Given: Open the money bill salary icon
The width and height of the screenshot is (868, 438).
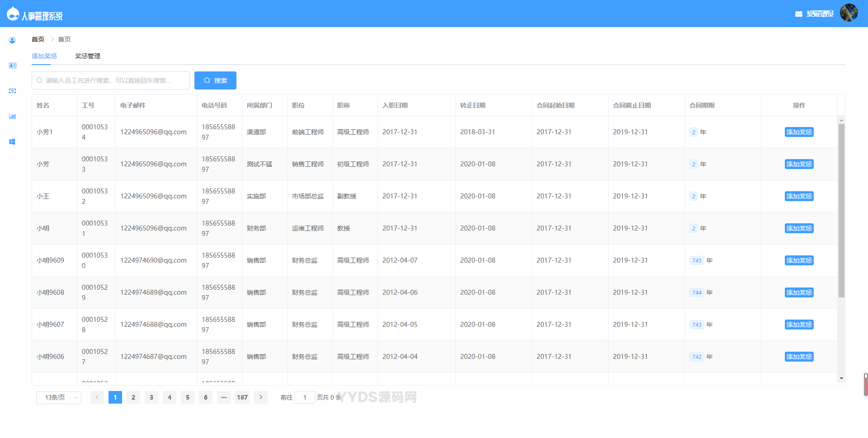Looking at the screenshot, I should (12, 91).
